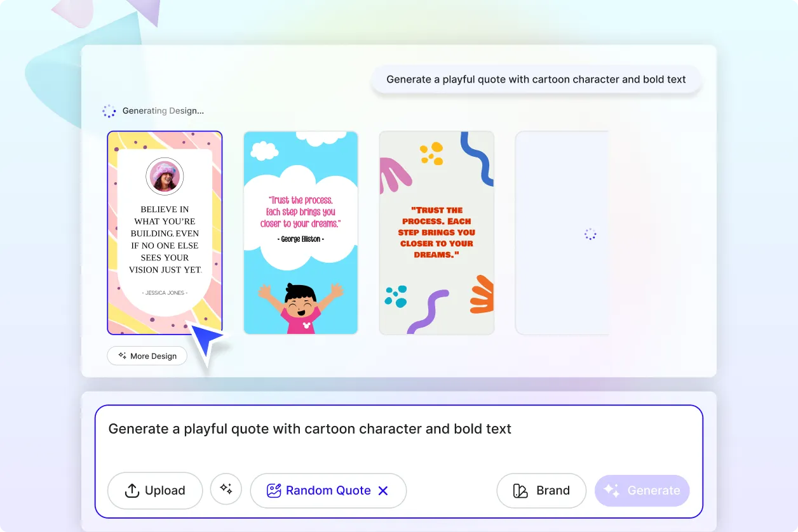Click the Random Quote image icon
This screenshot has width=798, height=532.
pos(274,491)
